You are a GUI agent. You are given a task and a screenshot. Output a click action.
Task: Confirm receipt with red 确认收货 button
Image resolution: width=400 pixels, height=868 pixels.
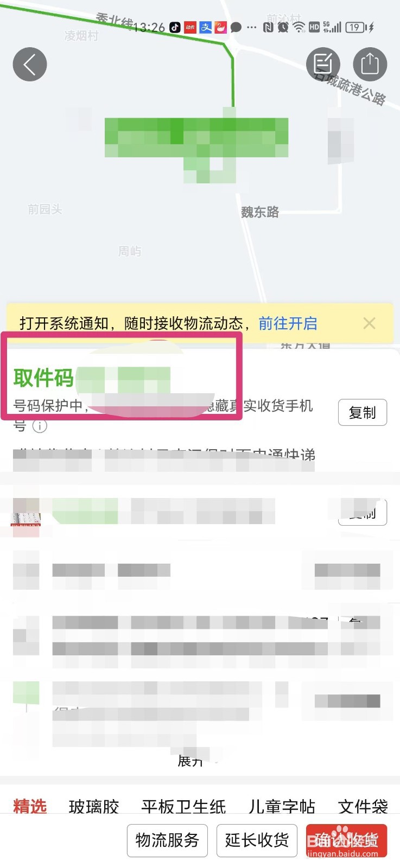click(346, 840)
